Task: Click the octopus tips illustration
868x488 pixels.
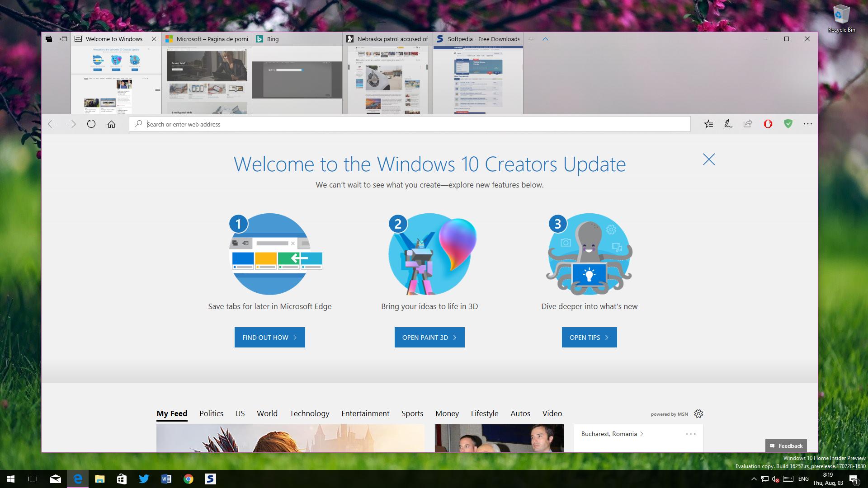Action: [590, 254]
